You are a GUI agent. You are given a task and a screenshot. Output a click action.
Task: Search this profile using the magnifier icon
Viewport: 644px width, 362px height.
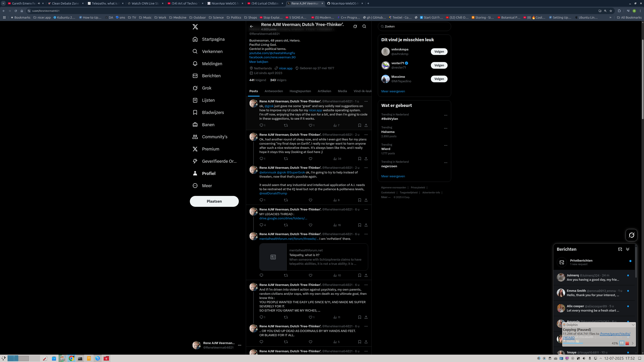[364, 26]
